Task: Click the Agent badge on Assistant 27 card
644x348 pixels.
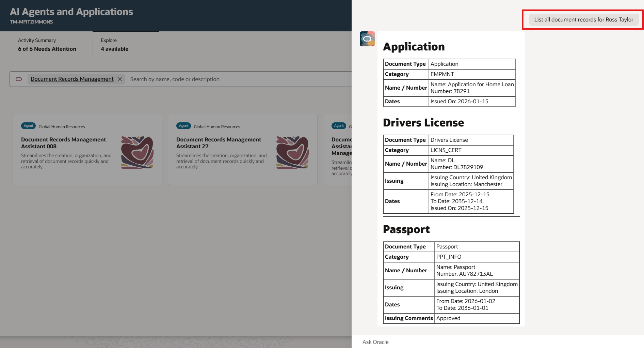Action: pyautogui.click(x=183, y=125)
